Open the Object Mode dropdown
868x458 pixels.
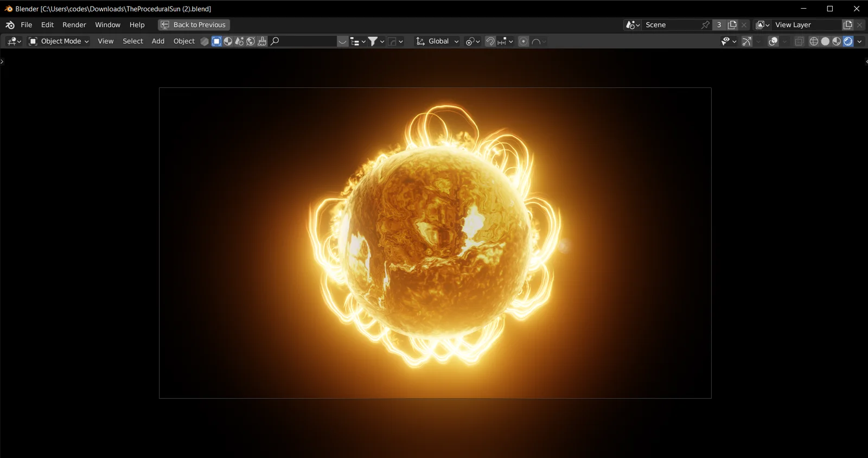58,41
